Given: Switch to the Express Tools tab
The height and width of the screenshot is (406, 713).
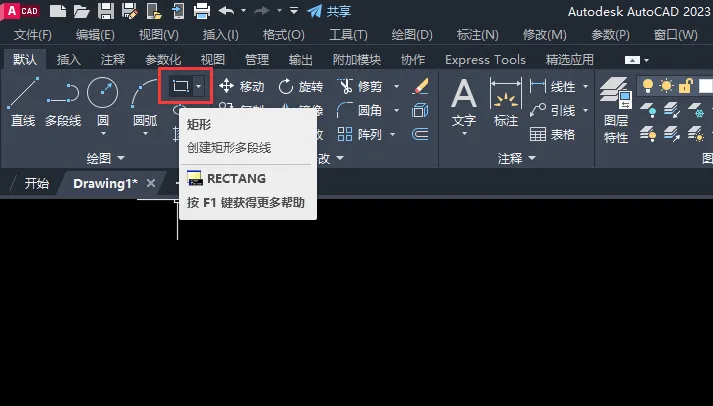Looking at the screenshot, I should pyautogui.click(x=485, y=60).
